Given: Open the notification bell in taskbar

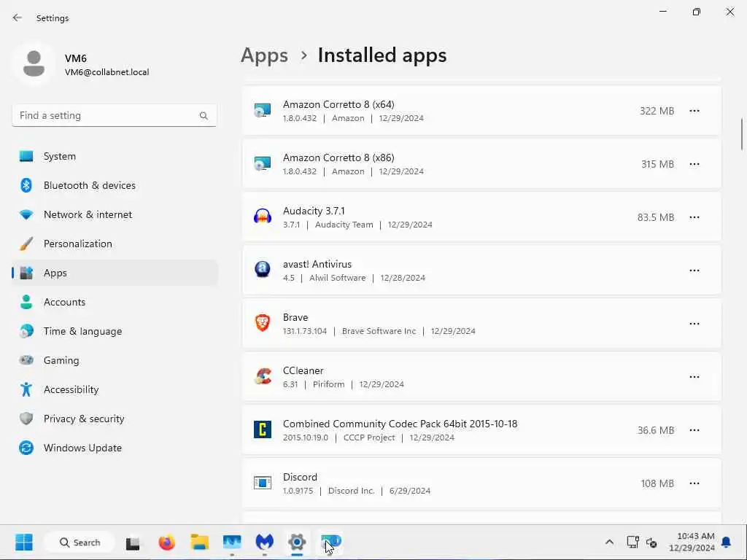Looking at the screenshot, I should tap(726, 542).
